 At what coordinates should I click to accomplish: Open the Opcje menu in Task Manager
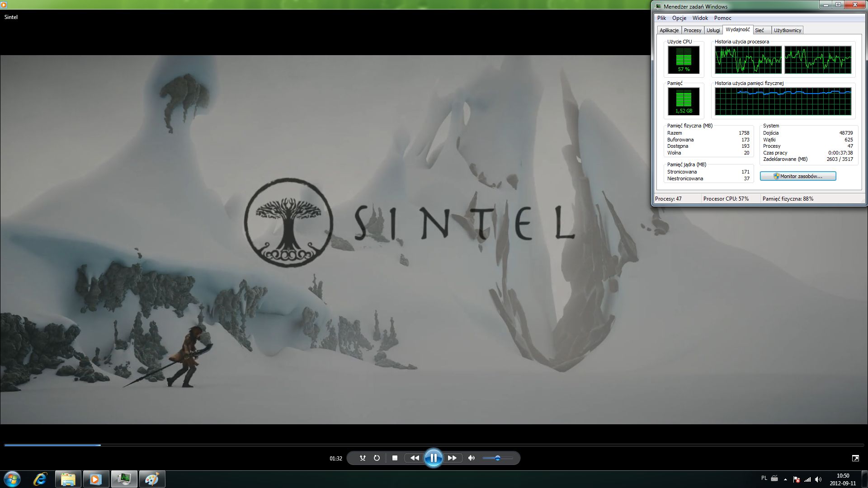click(679, 18)
